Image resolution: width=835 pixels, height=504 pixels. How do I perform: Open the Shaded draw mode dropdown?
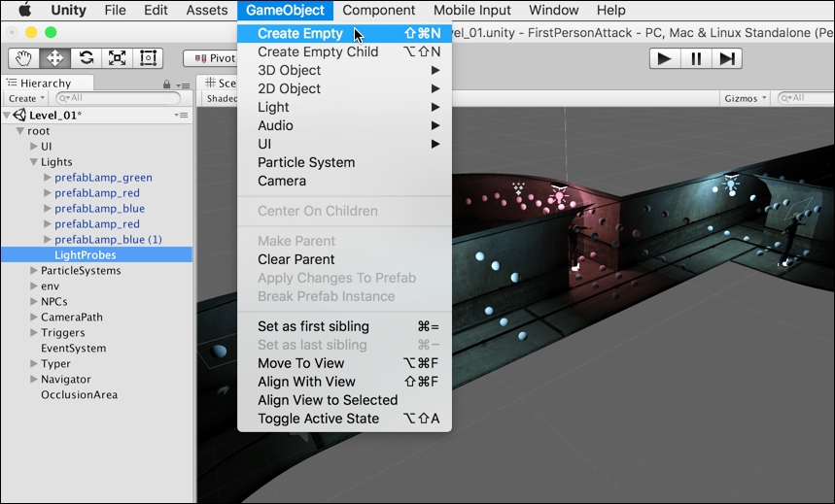(221, 98)
